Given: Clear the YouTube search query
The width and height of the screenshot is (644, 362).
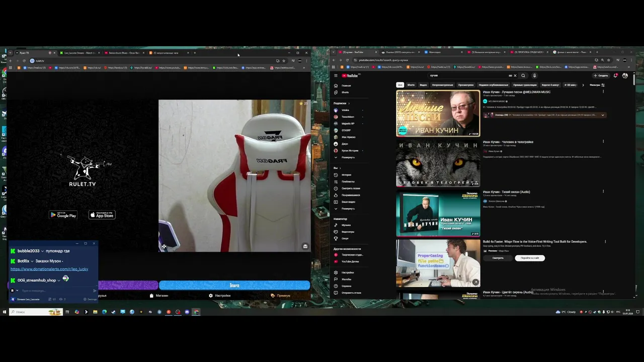Looking at the screenshot, I should click(515, 76).
